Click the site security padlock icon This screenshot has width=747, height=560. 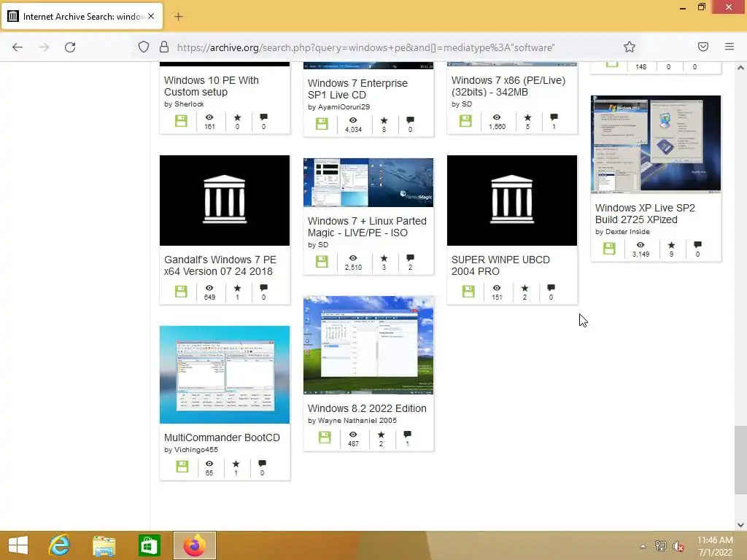(x=164, y=47)
